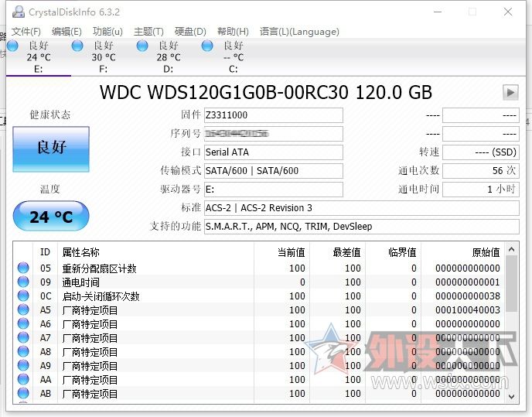Click the SMART list scrollbar thumb
Image resolution: width=532 pixels, height=417 pixels.
[x=511, y=284]
